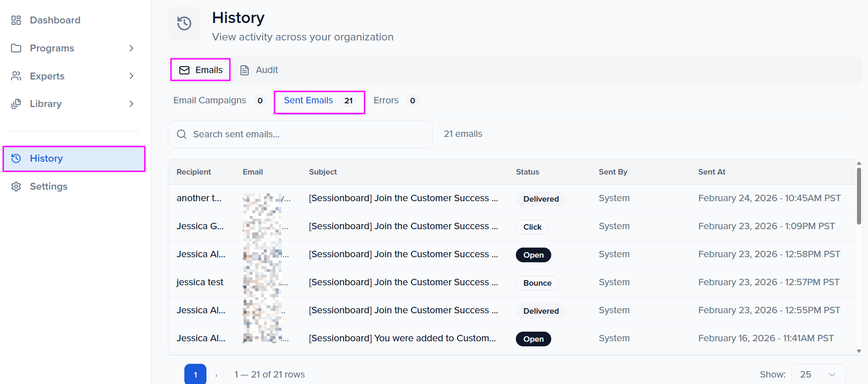Click the table's vertical scrollbar thumb
Image resolution: width=868 pixels, height=384 pixels.
(x=859, y=196)
